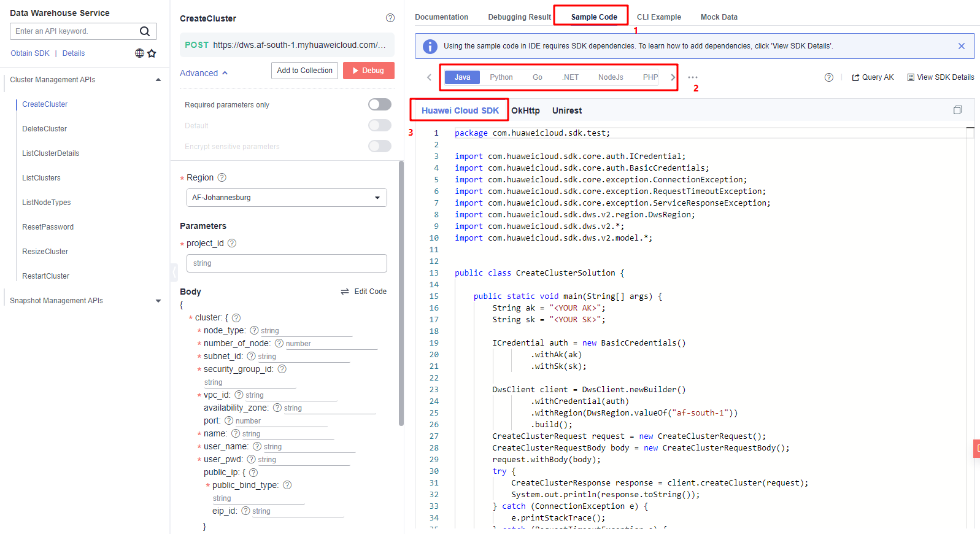Viewport: 980px width, 534px height.
Task: Click the Region help question icon
Action: pos(222,177)
